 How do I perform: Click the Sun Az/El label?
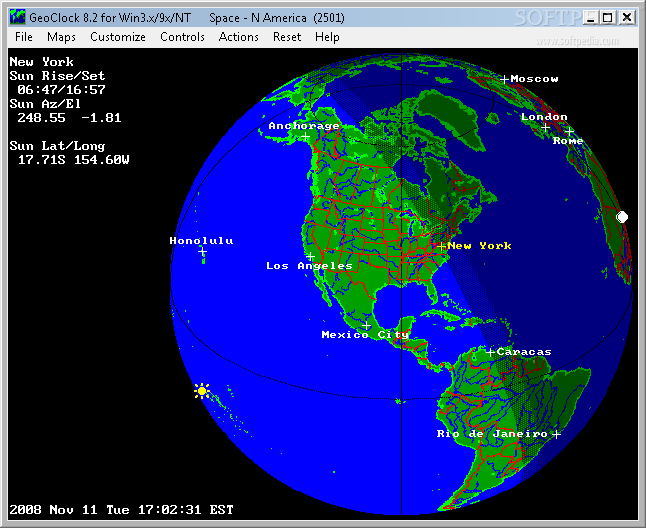(45, 104)
